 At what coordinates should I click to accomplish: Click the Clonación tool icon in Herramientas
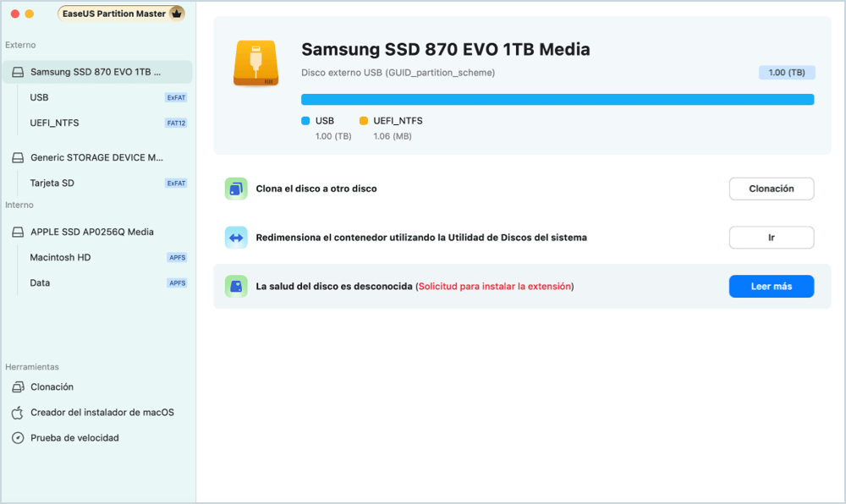click(18, 387)
